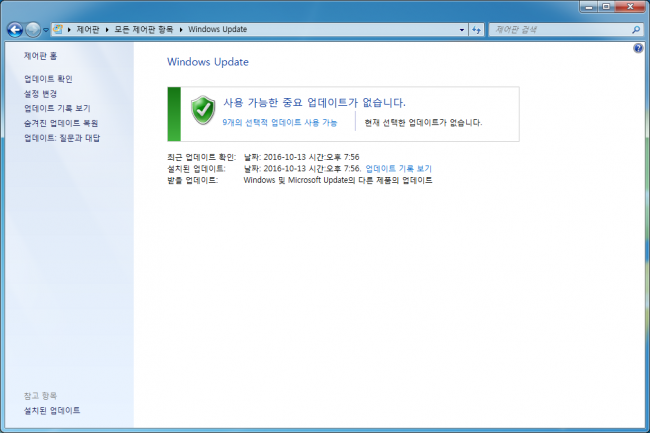
Task: Open 설치된 업데이트 at sidebar bottom
Action: coord(52,411)
